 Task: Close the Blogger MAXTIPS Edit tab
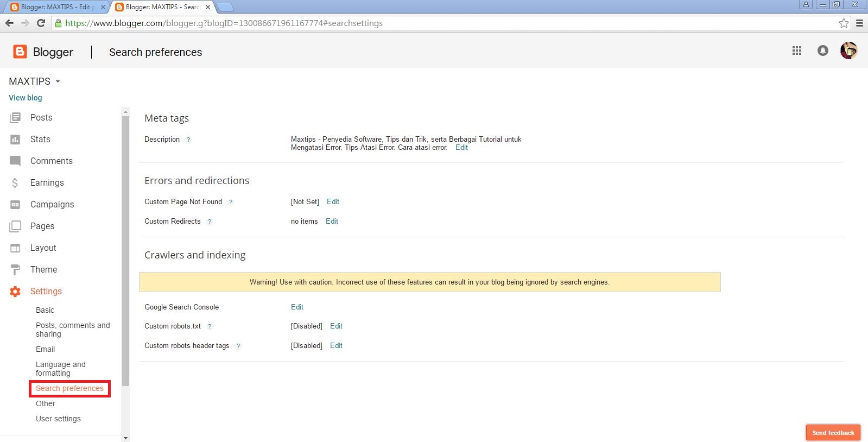point(103,7)
